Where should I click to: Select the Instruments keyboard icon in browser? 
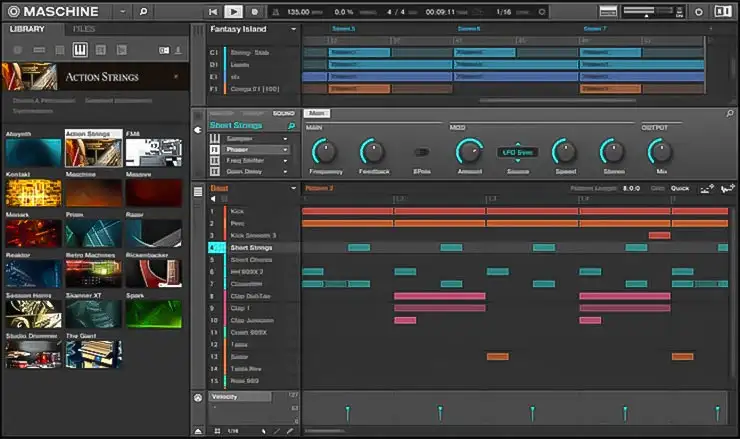80,50
